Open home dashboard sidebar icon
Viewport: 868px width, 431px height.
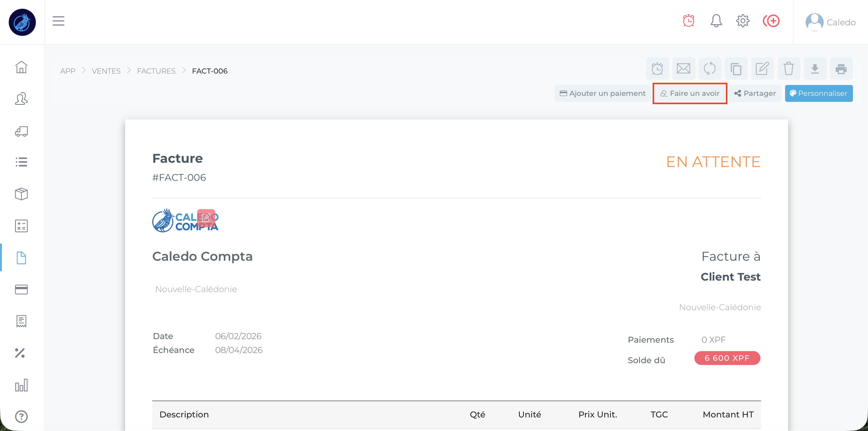(21, 67)
